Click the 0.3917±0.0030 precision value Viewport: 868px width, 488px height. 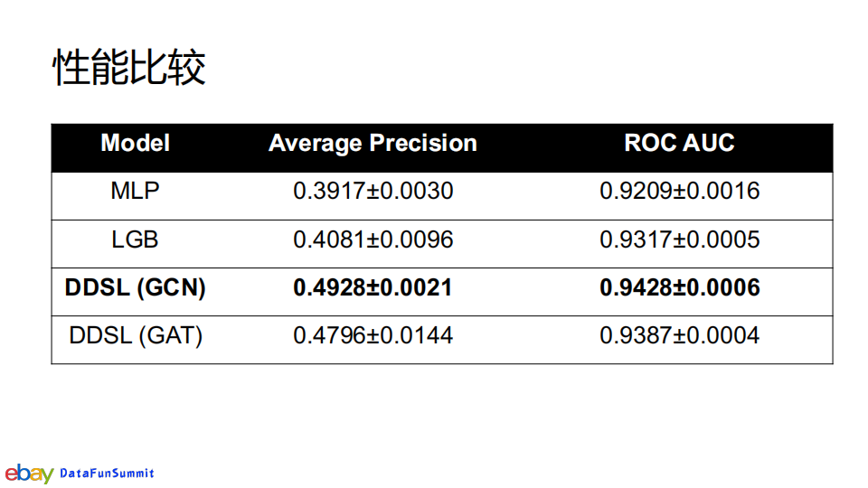pyautogui.click(x=373, y=192)
